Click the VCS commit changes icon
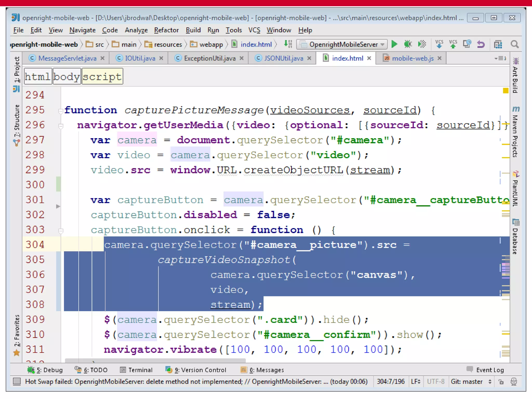The image size is (532, 399). pyautogui.click(x=453, y=44)
